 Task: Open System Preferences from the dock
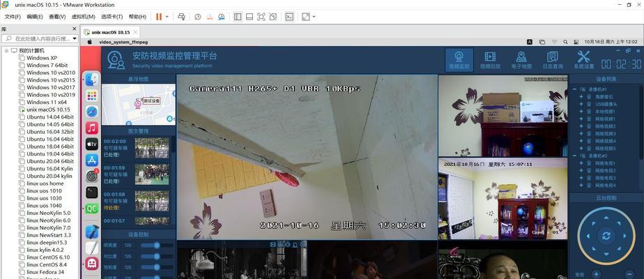coord(92,176)
